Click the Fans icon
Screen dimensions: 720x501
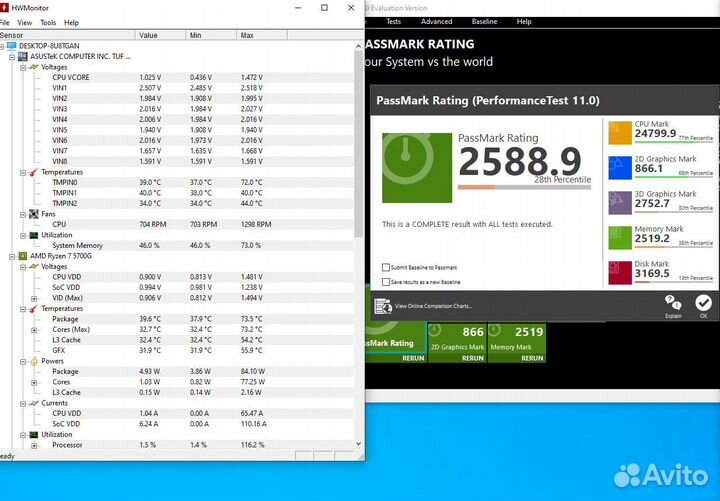click(34, 214)
